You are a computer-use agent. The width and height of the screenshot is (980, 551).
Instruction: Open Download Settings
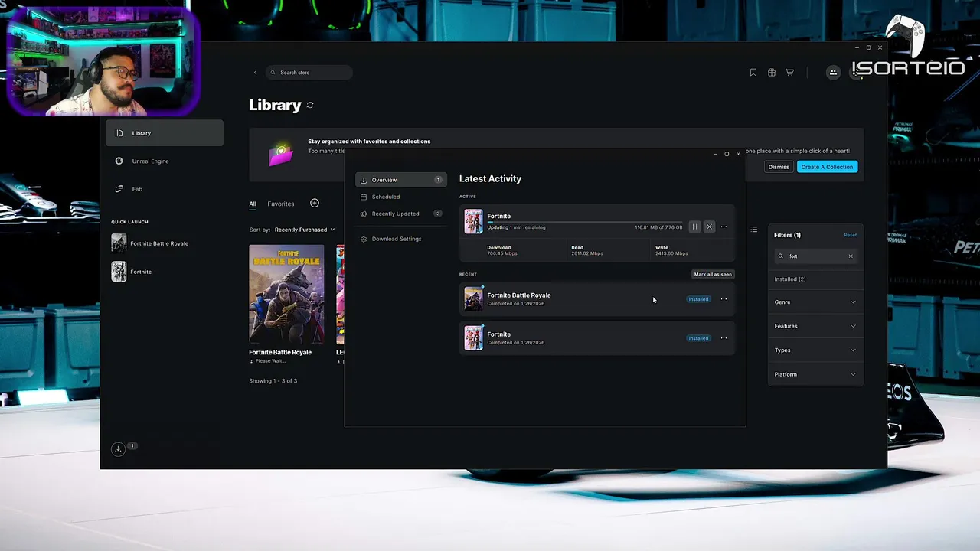click(x=397, y=239)
